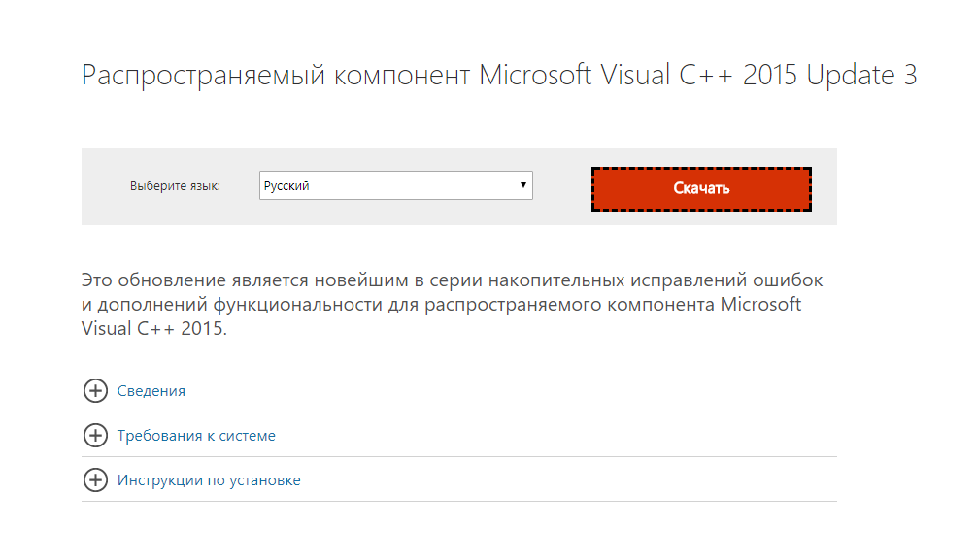Click the red Скачать download button
Image resolution: width=976 pixels, height=560 pixels.
pyautogui.click(x=701, y=188)
